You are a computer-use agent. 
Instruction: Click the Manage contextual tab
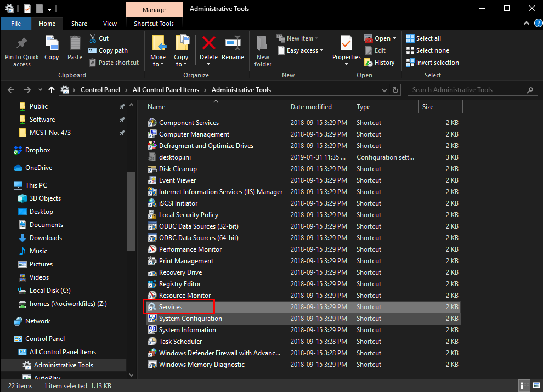[x=154, y=10]
